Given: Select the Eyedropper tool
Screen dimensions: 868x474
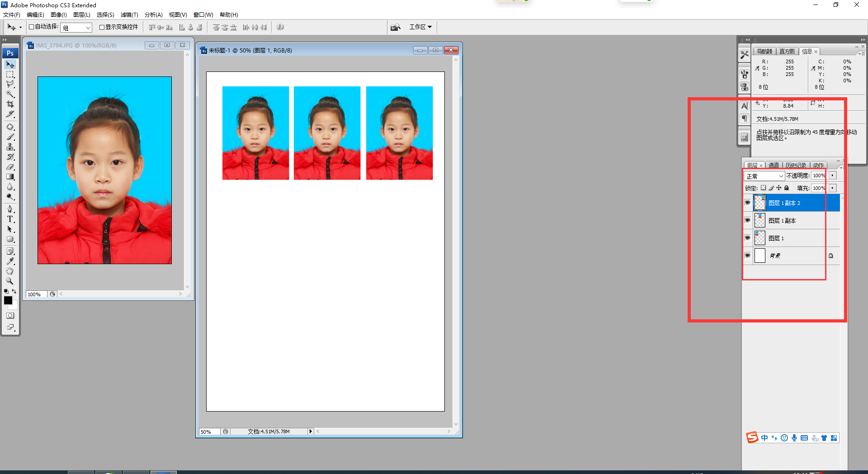Looking at the screenshot, I should click(10, 261).
